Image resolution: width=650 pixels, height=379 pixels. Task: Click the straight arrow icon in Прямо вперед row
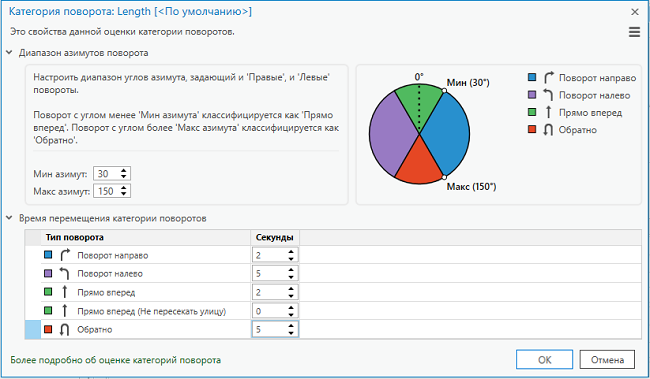pyautogui.click(x=64, y=292)
